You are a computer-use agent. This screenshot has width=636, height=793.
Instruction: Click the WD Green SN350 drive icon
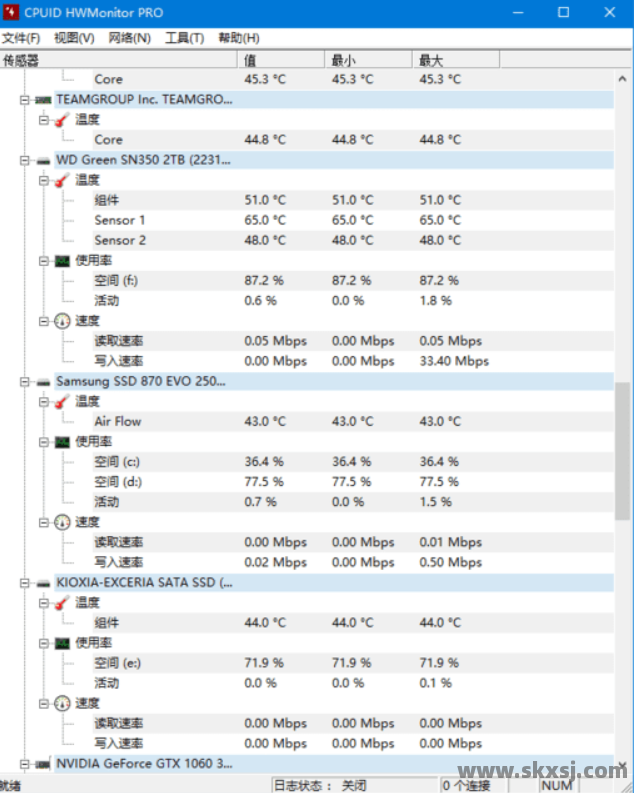43,160
